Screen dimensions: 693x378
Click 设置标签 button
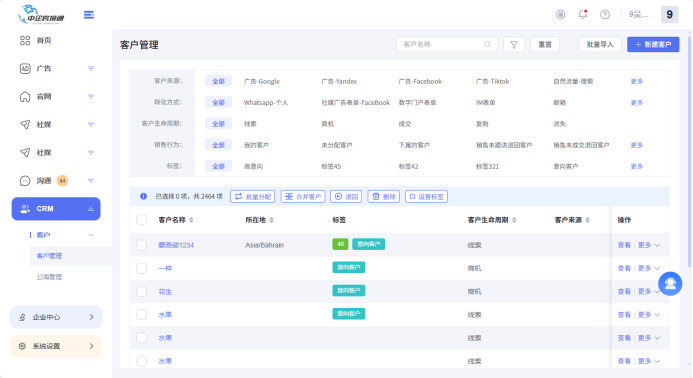(426, 196)
